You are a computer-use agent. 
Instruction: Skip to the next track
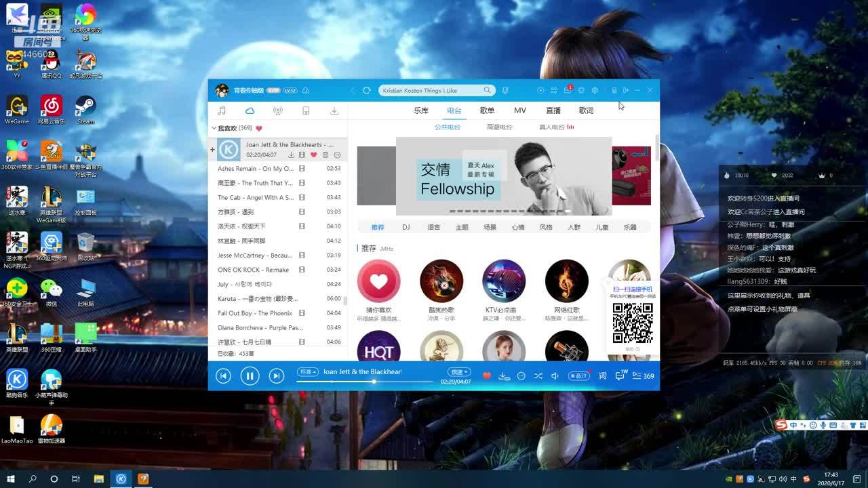click(x=276, y=375)
